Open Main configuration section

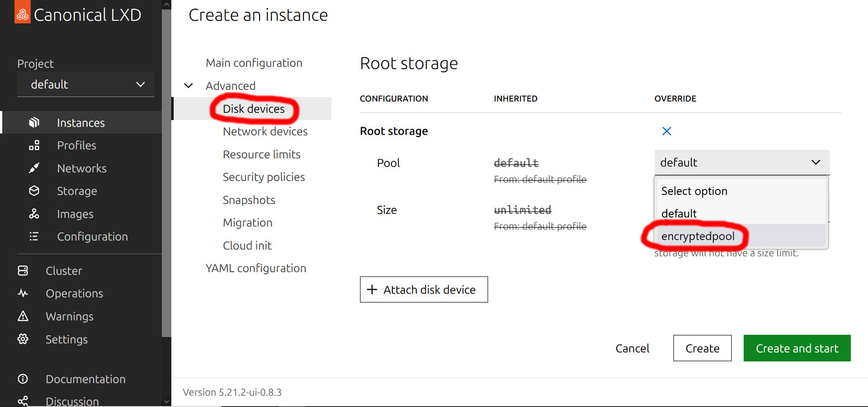pos(254,63)
